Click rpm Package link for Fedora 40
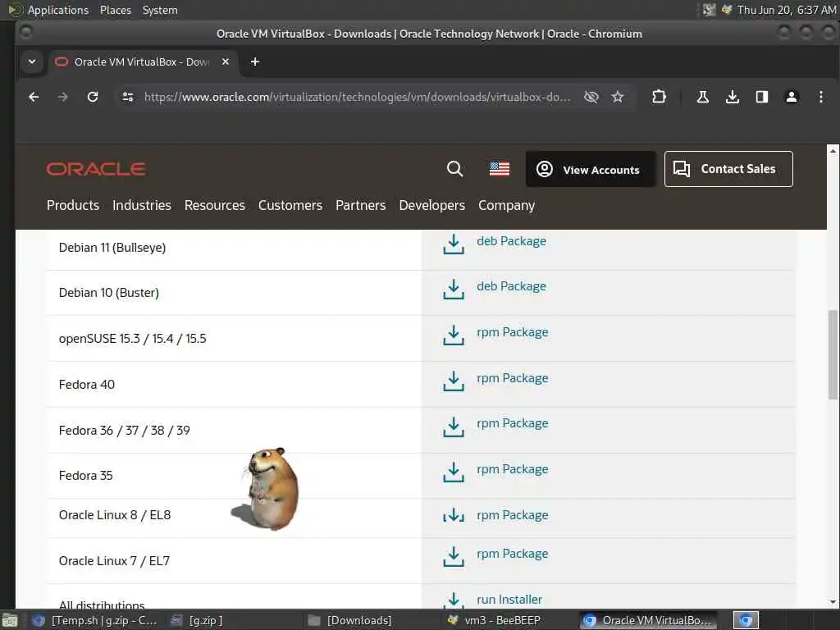This screenshot has width=840, height=630. point(513,378)
